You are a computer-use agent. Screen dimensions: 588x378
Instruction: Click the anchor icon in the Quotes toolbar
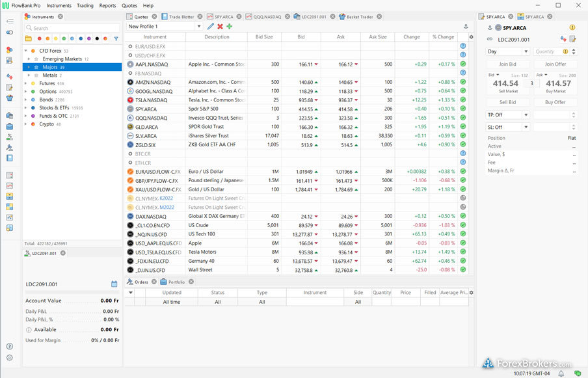pos(466,26)
